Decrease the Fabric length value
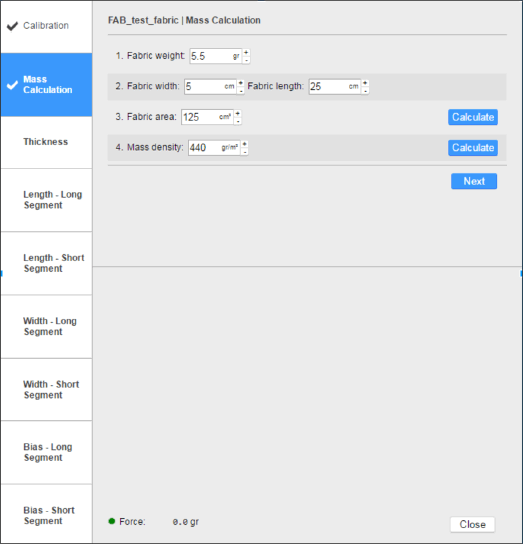This screenshot has height=544, width=523. [x=365, y=90]
